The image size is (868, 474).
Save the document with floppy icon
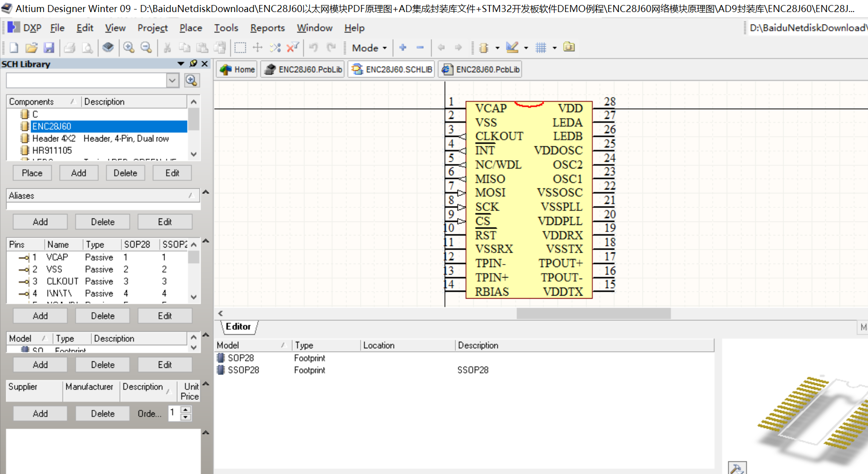(49, 48)
